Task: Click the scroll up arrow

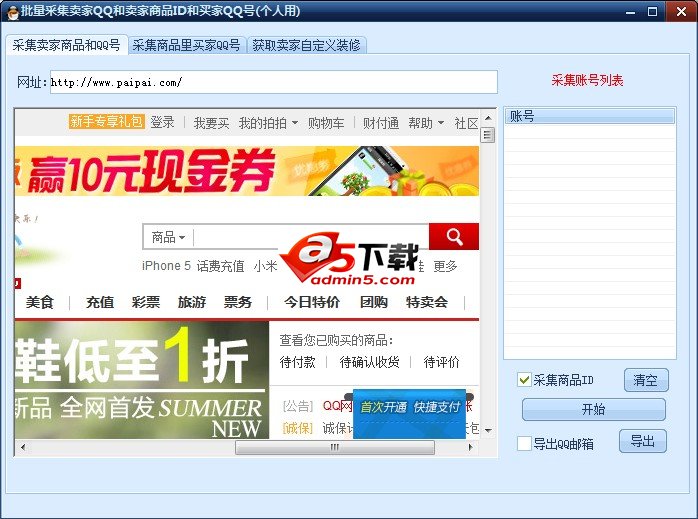Action: pyautogui.click(x=488, y=118)
